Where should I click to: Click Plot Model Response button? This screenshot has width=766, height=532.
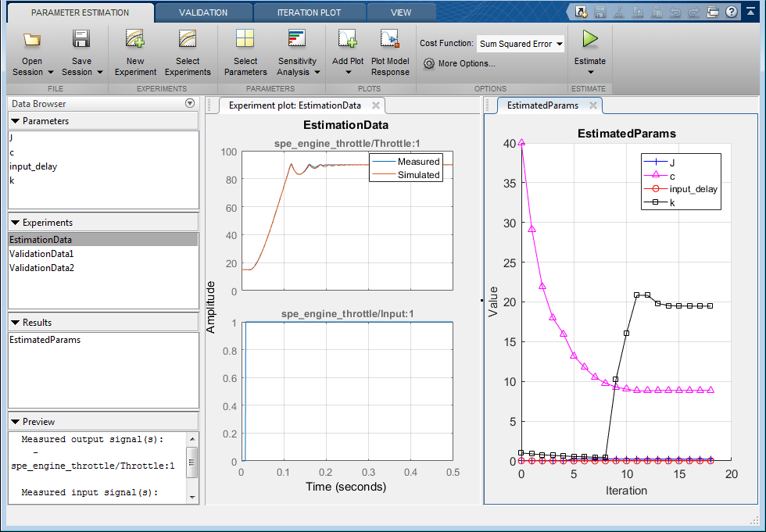[x=390, y=40]
